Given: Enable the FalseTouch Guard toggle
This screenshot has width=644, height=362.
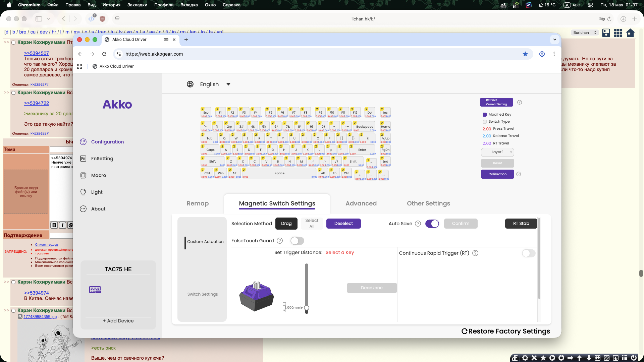Looking at the screenshot, I should [x=297, y=241].
